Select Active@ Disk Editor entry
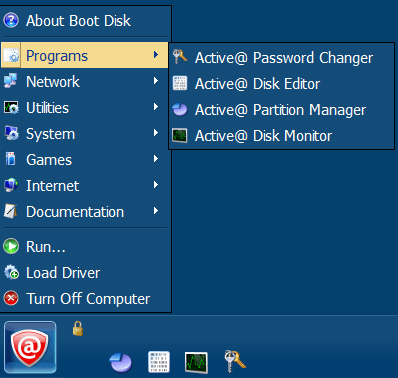398x378 pixels. click(x=282, y=83)
